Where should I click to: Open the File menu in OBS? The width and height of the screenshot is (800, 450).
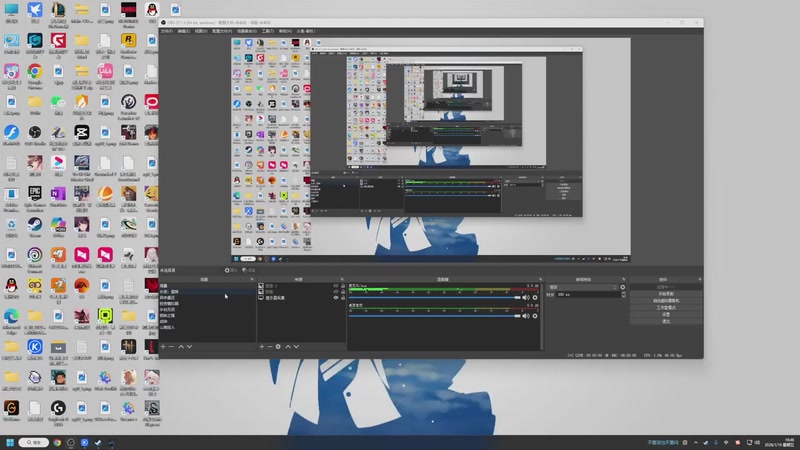tap(167, 31)
